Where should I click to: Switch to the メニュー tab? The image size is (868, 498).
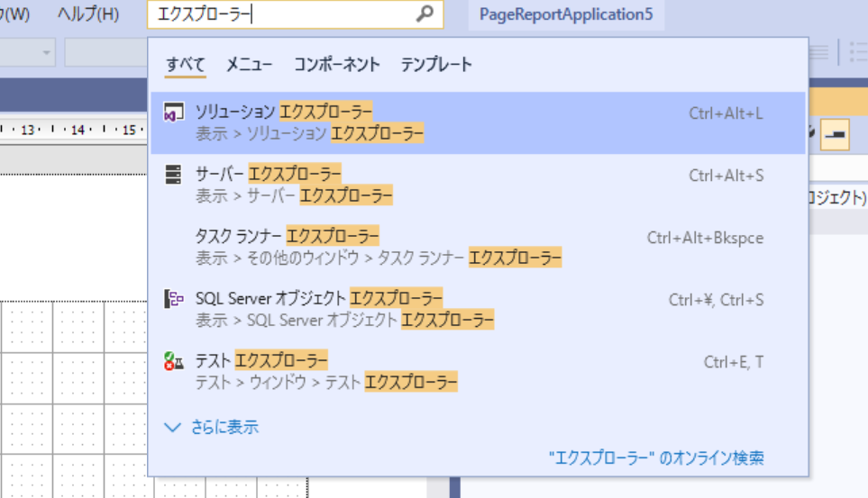[x=249, y=65]
